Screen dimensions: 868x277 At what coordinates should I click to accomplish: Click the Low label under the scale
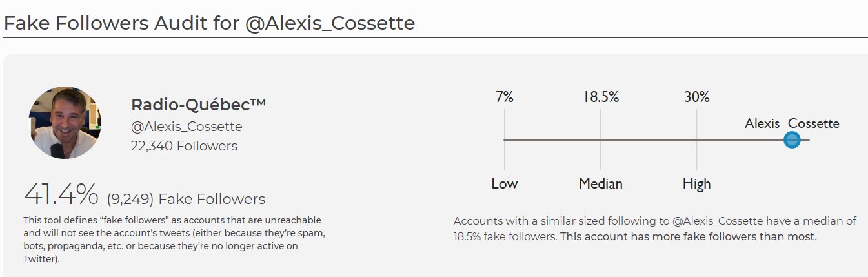[504, 183]
